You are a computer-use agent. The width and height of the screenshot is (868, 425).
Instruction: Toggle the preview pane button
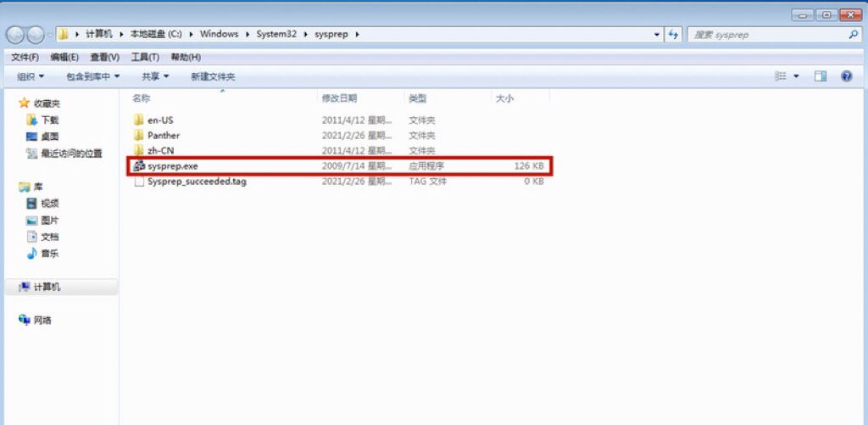(821, 76)
